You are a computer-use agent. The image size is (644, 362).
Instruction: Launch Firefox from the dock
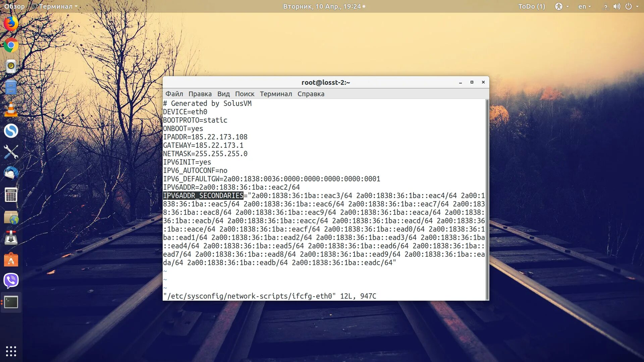coord(11,23)
